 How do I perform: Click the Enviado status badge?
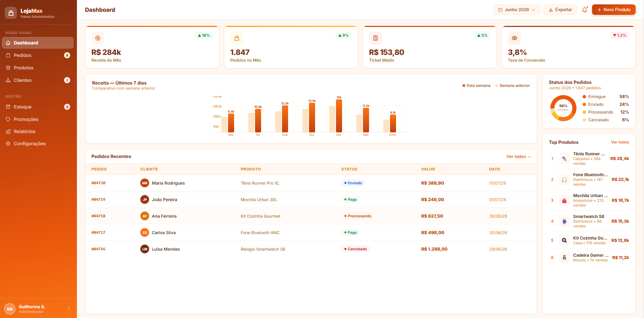click(353, 183)
